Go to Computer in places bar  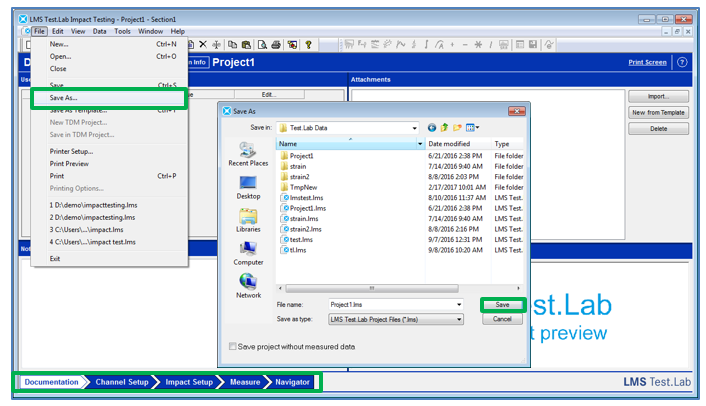pos(248,250)
